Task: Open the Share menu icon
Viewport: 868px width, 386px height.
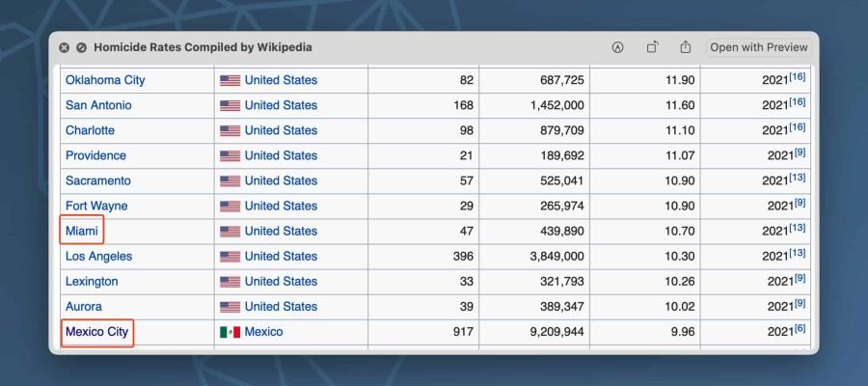Action: (x=686, y=47)
